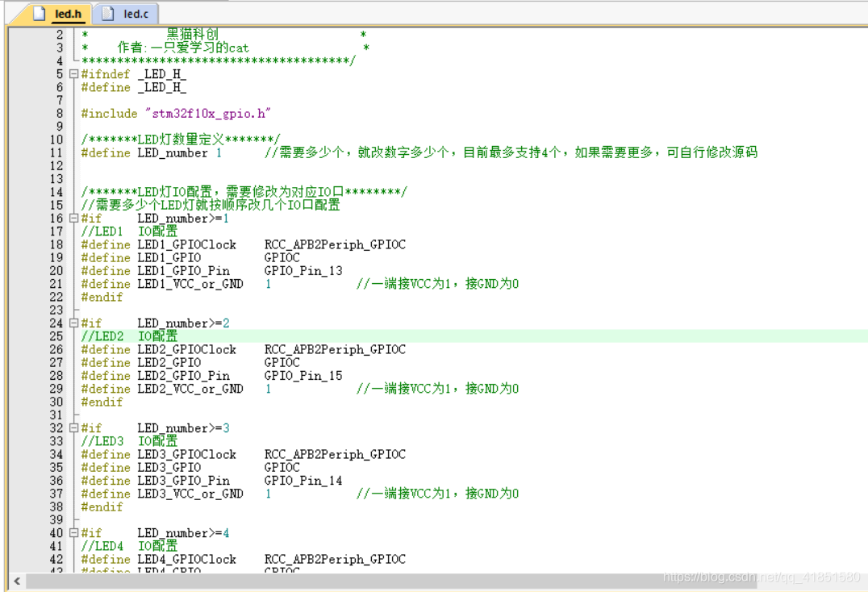Click LED3_GPIOClock macro name
Viewport: 868px width, 592px height.
click(x=187, y=454)
